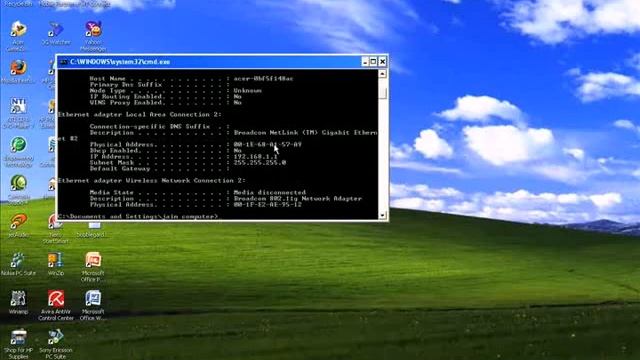
Task: Open the 3G Watcher desktop shortcut
Action: 56,33
